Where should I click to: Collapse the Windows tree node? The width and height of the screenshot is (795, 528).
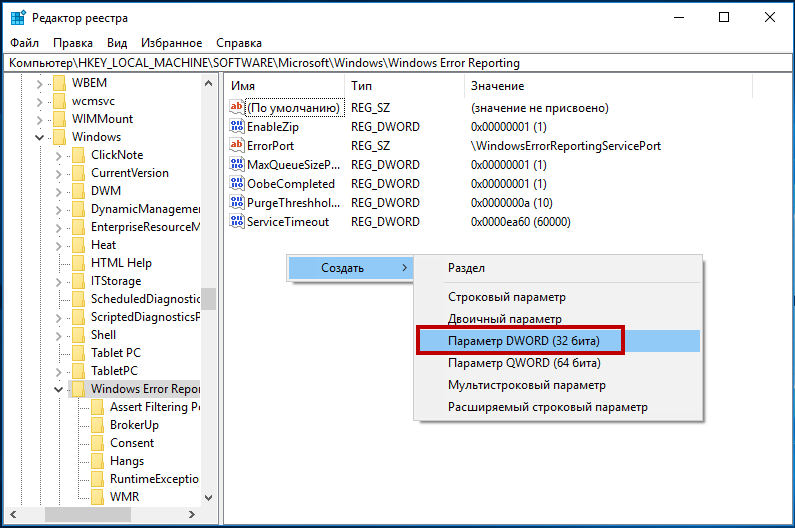pyautogui.click(x=40, y=137)
